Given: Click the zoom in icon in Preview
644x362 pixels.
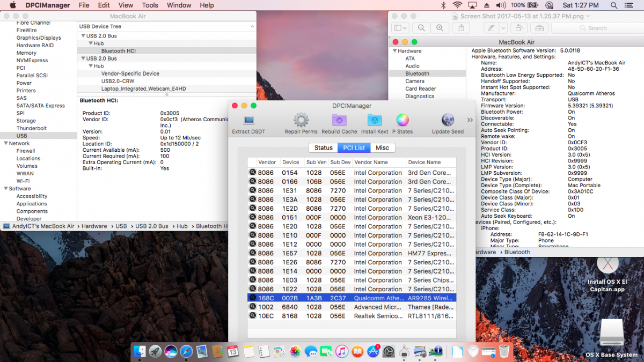Looking at the screenshot, I should (440, 28).
